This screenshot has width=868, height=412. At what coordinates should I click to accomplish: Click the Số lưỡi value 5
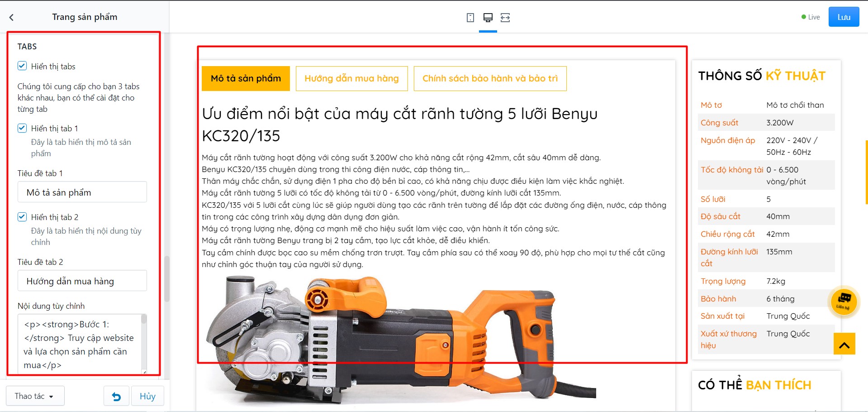(x=768, y=199)
